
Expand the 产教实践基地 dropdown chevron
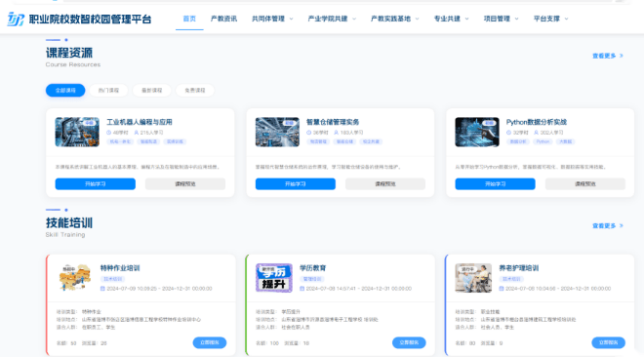(x=417, y=19)
